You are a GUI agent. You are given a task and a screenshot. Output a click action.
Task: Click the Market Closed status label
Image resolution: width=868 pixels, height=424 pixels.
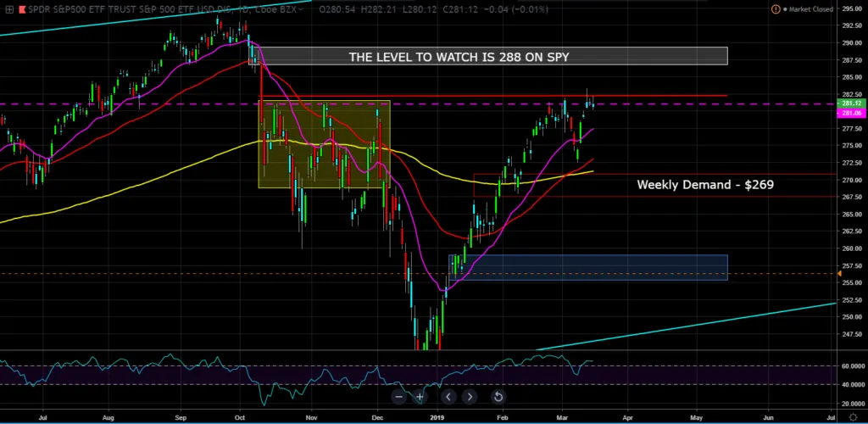tap(810, 9)
